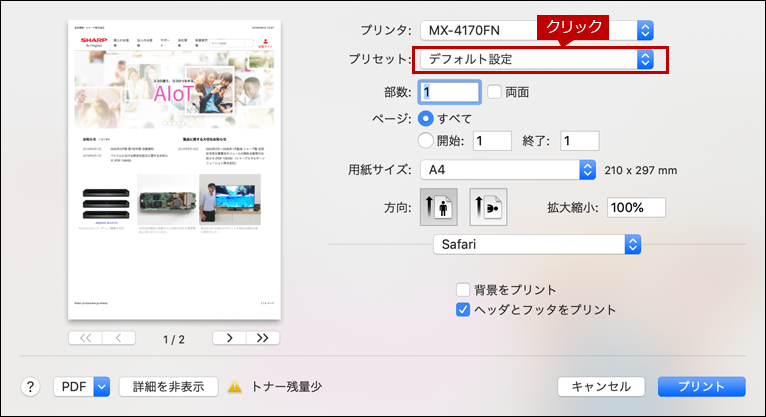Check the 背景をプリント option
The height and width of the screenshot is (417, 766).
(463, 290)
